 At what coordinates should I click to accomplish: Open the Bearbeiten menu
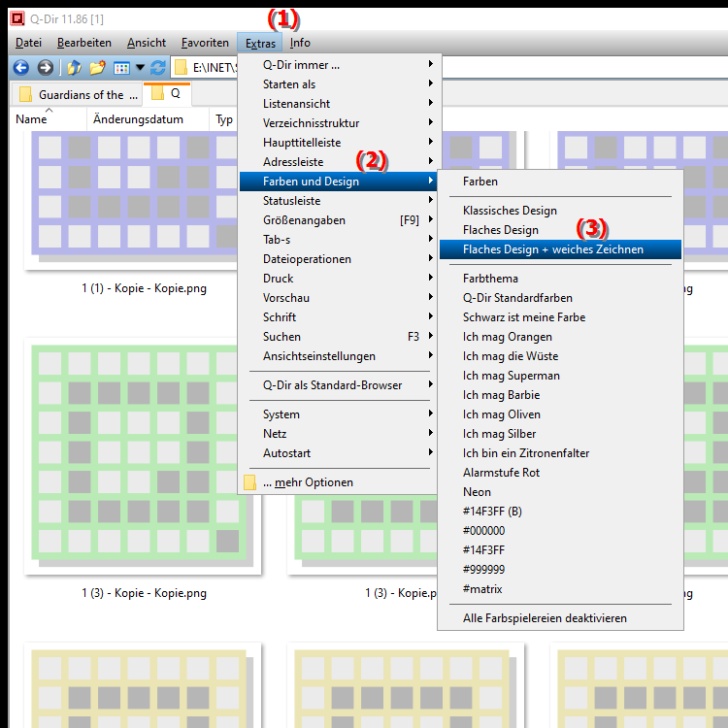(x=84, y=43)
